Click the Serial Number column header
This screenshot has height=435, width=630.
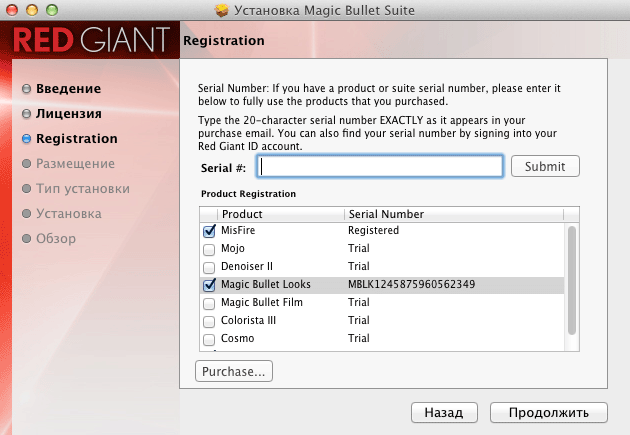[454, 214]
